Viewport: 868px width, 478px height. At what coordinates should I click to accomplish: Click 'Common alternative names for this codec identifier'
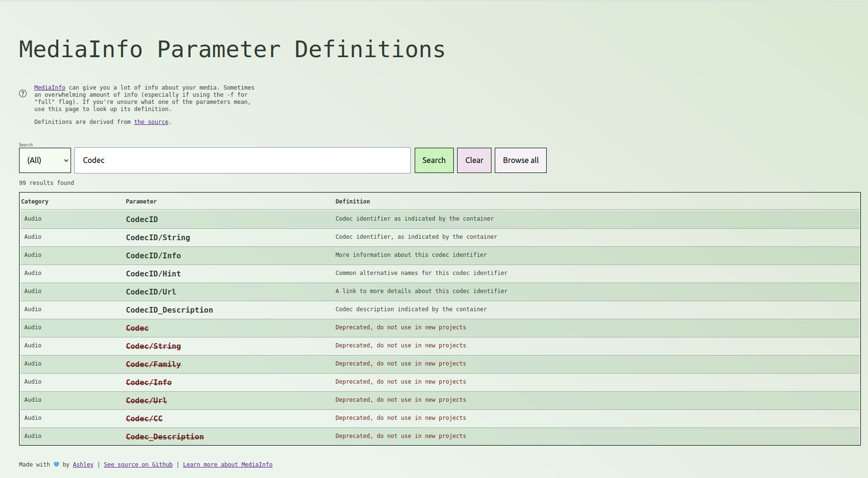[421, 273]
